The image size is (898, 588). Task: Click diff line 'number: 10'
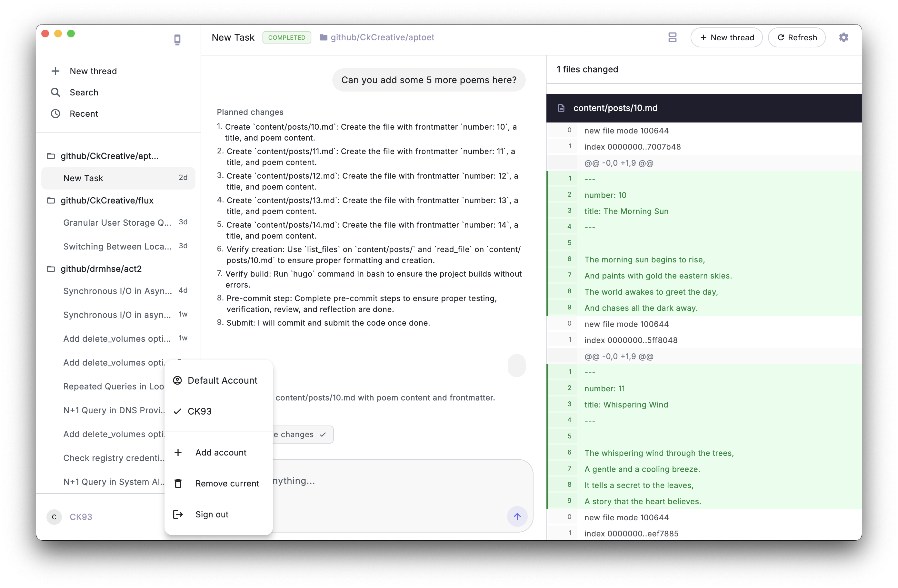coord(605,195)
